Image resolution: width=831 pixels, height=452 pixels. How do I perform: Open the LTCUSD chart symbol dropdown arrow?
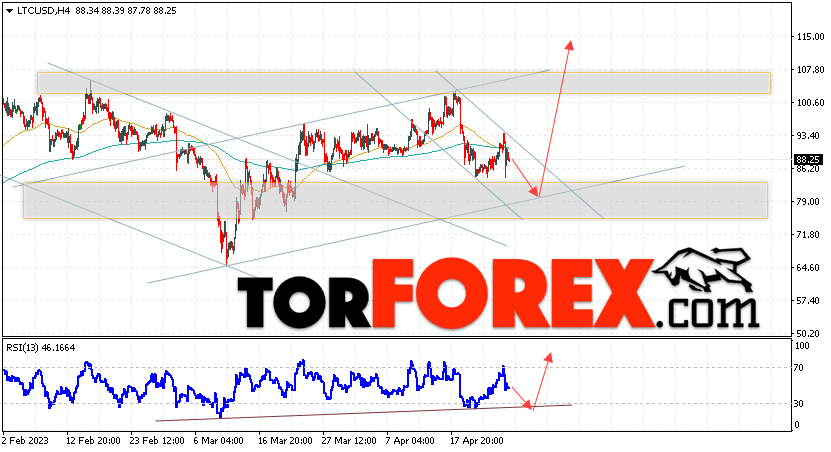coord(9,11)
